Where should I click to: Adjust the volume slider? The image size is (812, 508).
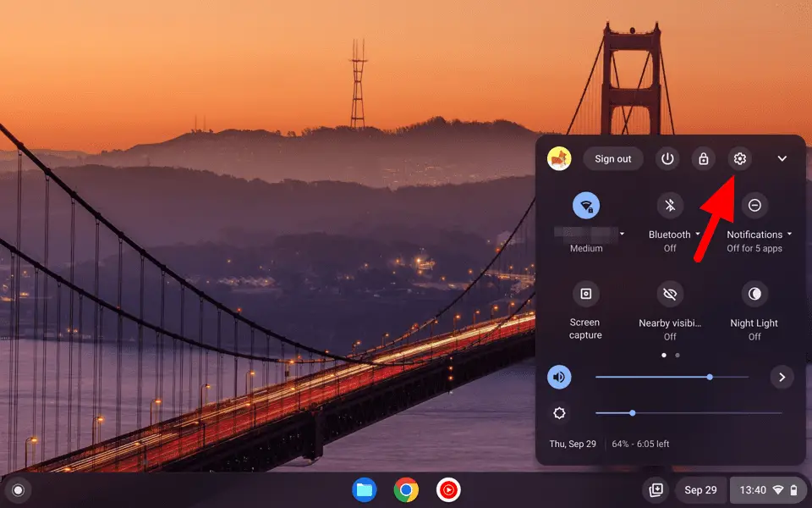(709, 377)
